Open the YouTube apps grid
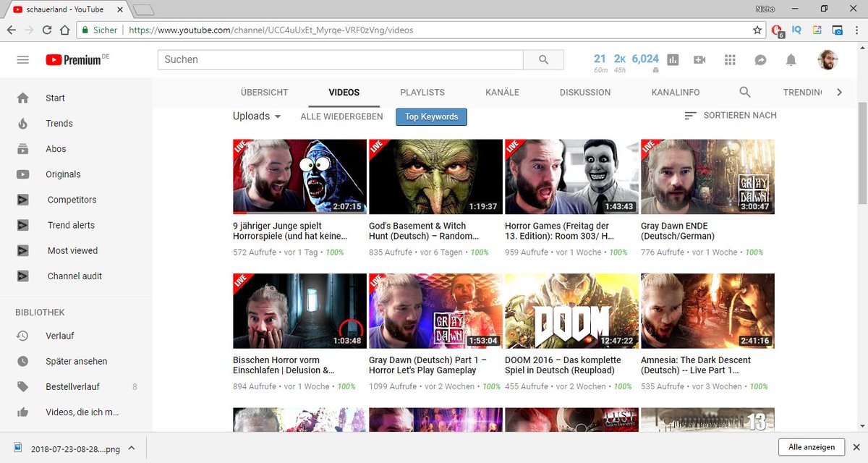868x463 pixels. 729,60
